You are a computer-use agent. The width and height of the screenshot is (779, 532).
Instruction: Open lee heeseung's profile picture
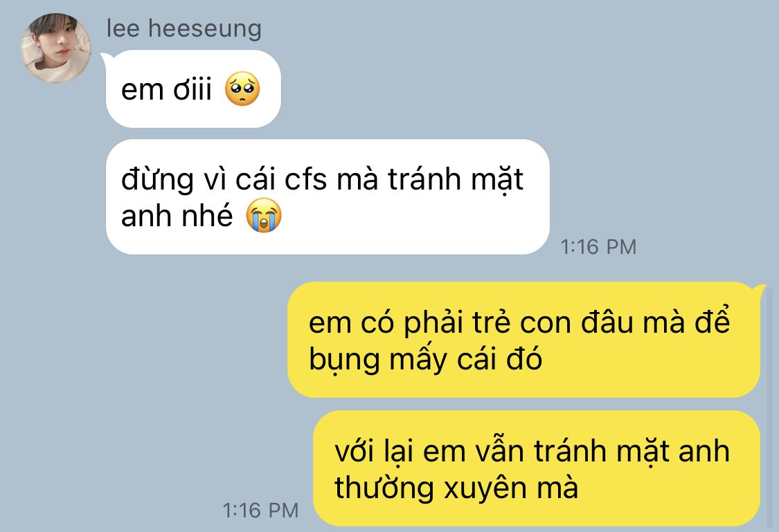pyautogui.click(x=56, y=48)
